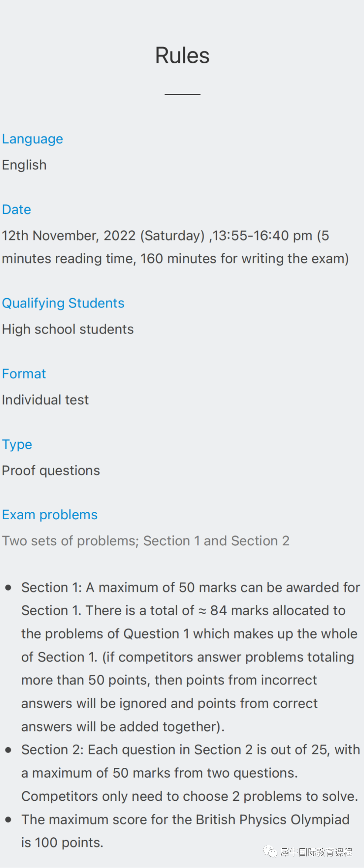Click the British Physics Olympiad sentence
This screenshot has width=364, height=868.
(x=185, y=831)
